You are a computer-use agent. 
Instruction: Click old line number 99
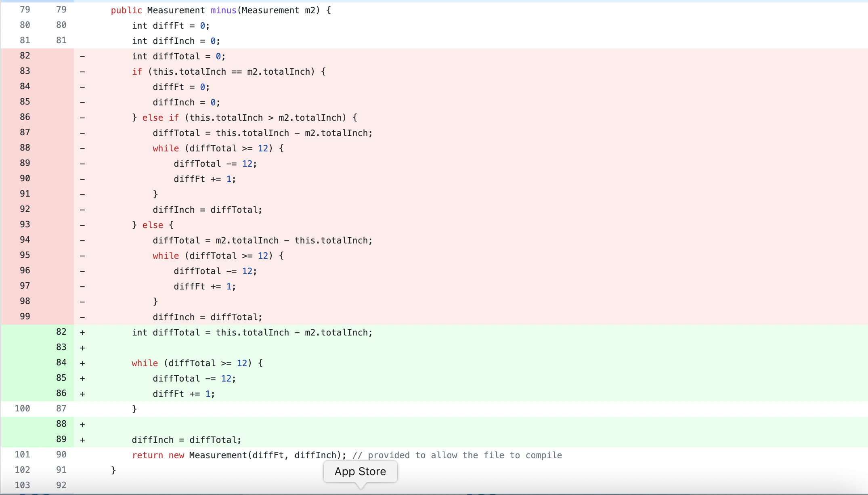(25, 317)
